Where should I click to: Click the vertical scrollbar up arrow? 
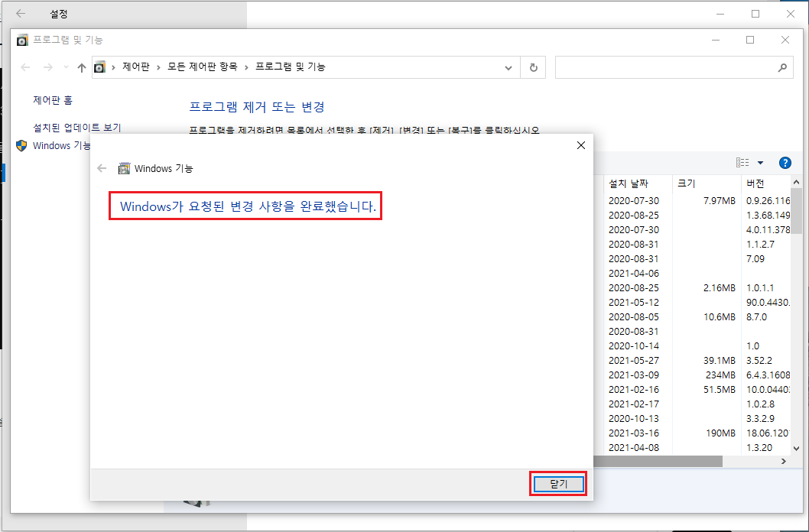pos(796,182)
